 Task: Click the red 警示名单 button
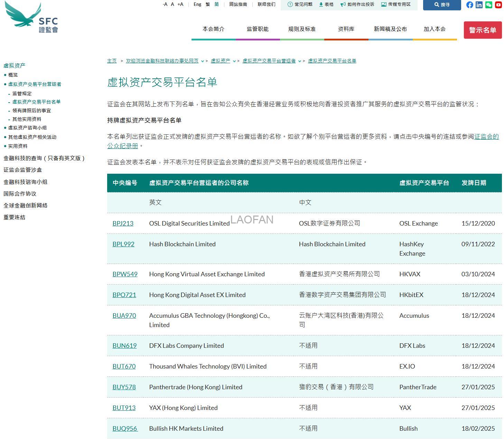click(x=483, y=30)
